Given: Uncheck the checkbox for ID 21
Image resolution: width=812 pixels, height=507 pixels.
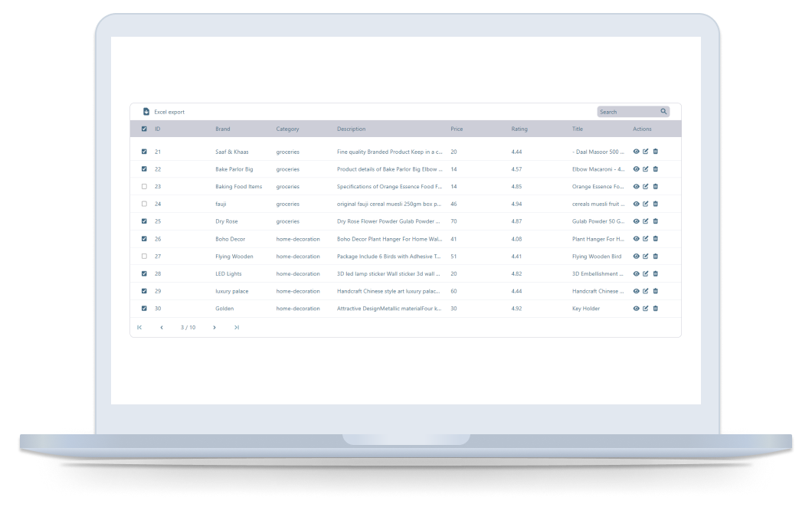Looking at the screenshot, I should pyautogui.click(x=144, y=152).
